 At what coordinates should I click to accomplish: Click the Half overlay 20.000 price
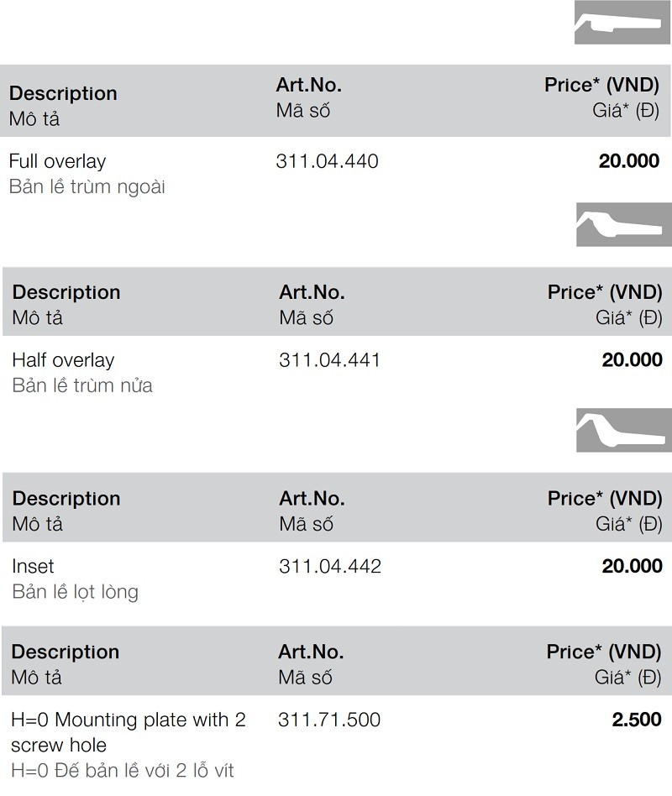[x=632, y=360]
